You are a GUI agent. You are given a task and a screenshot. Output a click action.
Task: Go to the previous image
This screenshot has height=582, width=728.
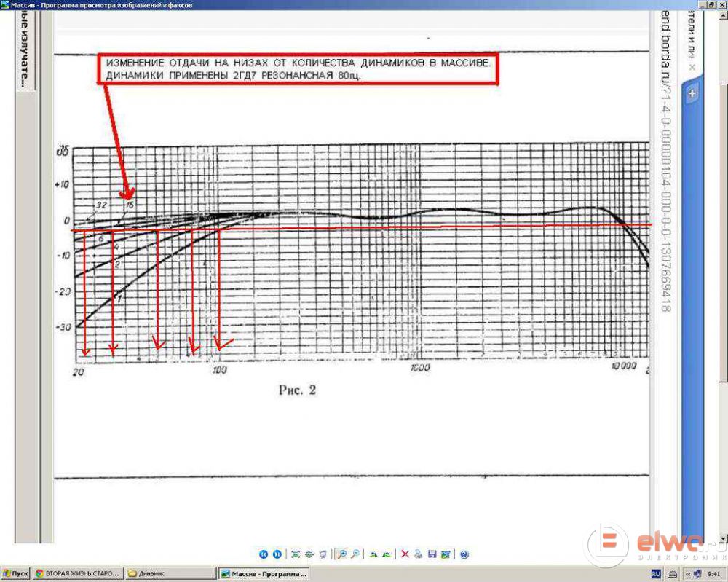[x=264, y=554]
